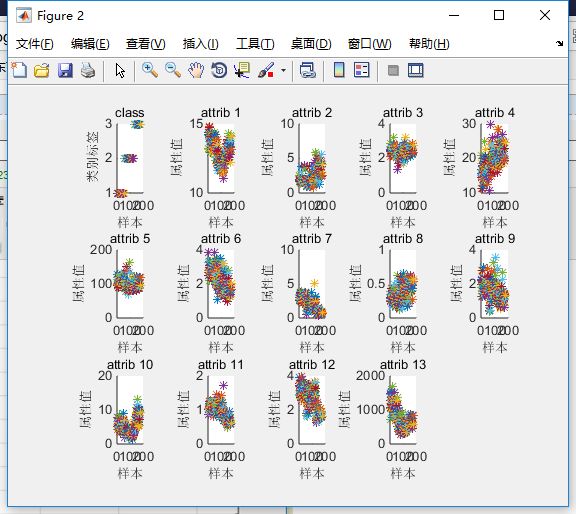Click 样本 x-label under attrib 13
576x514 pixels.
(403, 473)
